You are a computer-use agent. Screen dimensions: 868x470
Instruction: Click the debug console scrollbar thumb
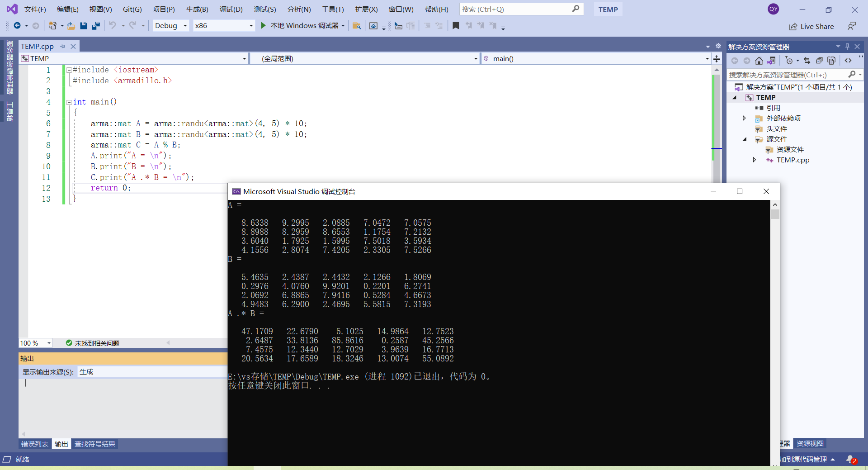coord(775,214)
